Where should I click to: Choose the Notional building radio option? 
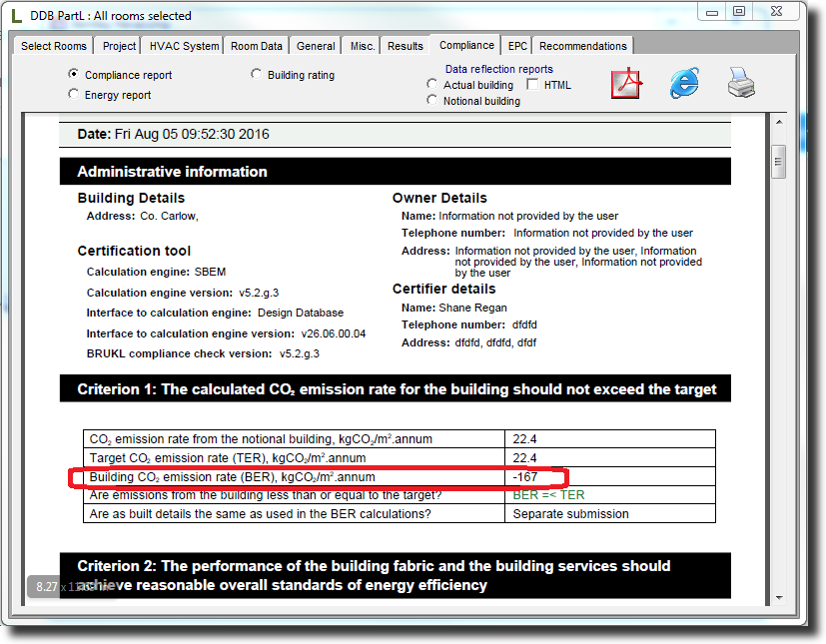pyautogui.click(x=431, y=100)
